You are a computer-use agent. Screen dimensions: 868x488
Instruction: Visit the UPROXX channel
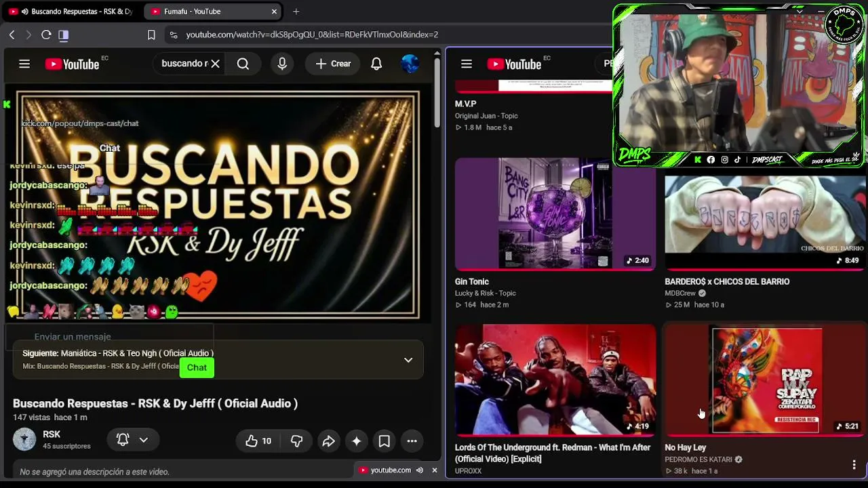(468, 471)
